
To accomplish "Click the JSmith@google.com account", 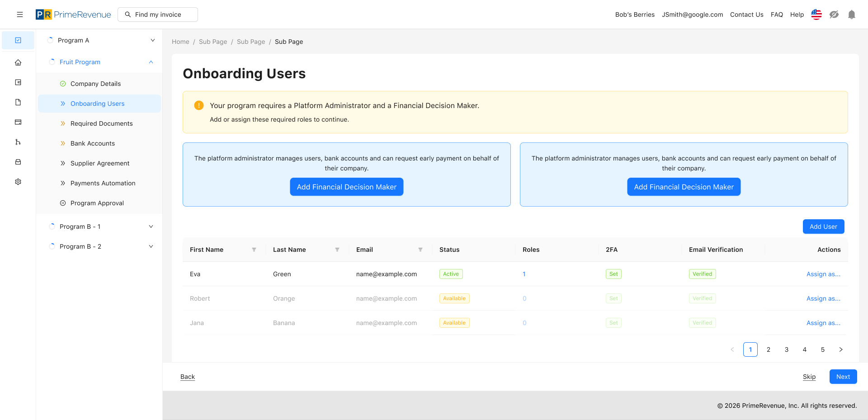I will point(693,14).
